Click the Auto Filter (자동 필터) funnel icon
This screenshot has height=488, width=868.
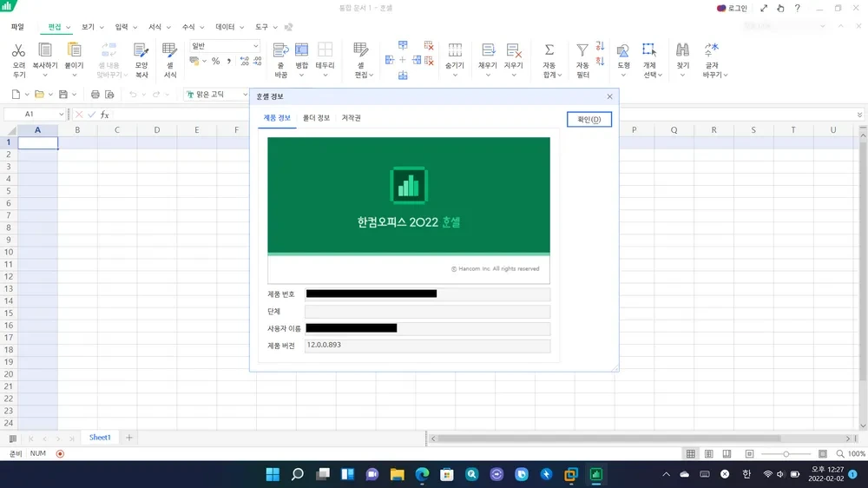click(582, 49)
